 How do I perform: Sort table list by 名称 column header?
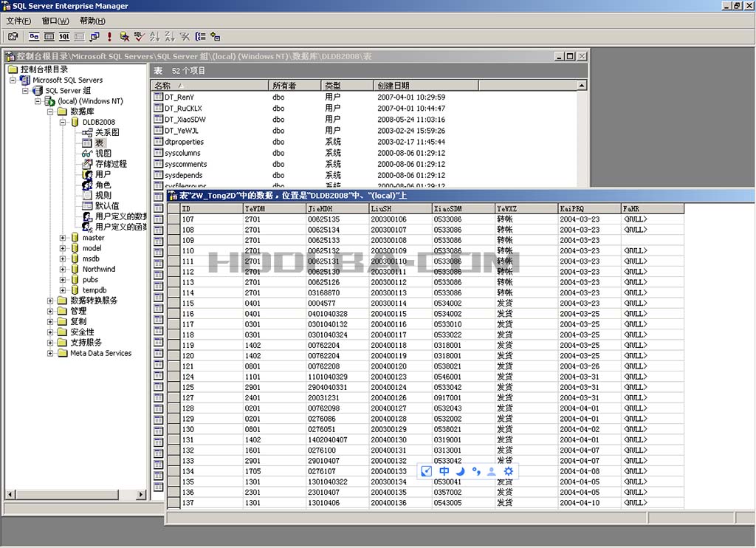click(x=210, y=86)
